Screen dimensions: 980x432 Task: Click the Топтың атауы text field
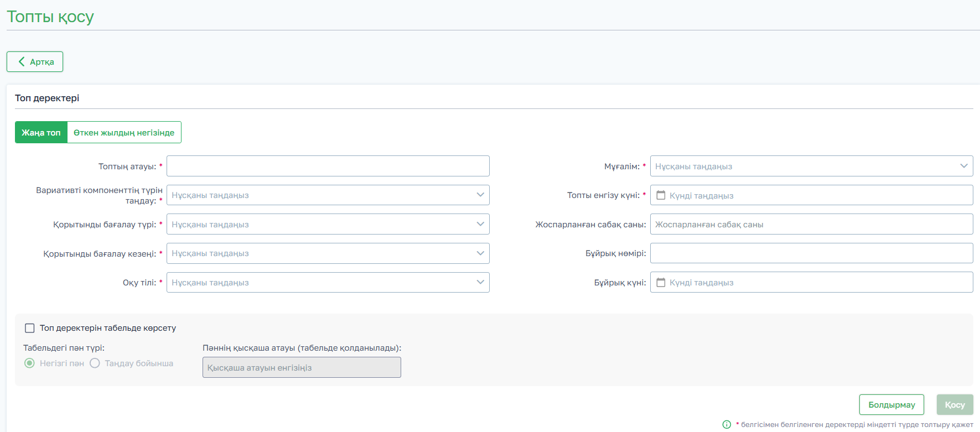328,166
